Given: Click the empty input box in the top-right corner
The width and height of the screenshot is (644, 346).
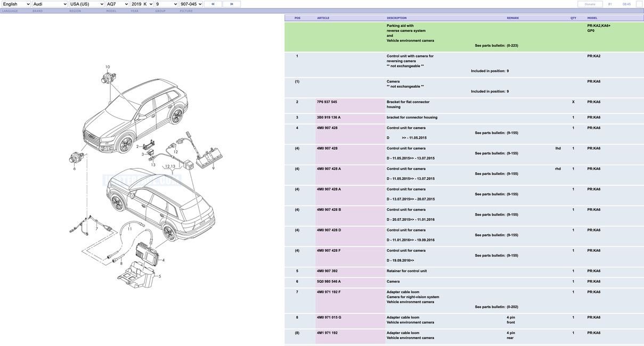Looking at the screenshot, I should click(x=639, y=3).
